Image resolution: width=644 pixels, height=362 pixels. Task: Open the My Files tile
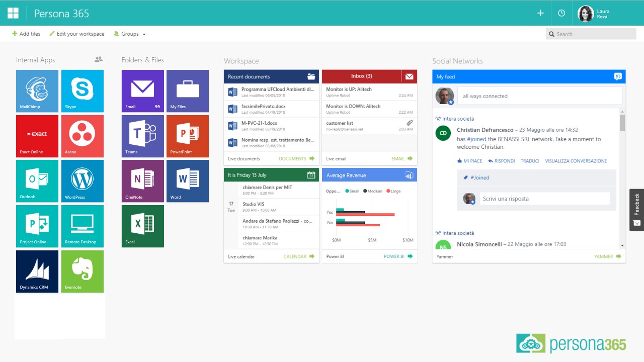coord(188,91)
